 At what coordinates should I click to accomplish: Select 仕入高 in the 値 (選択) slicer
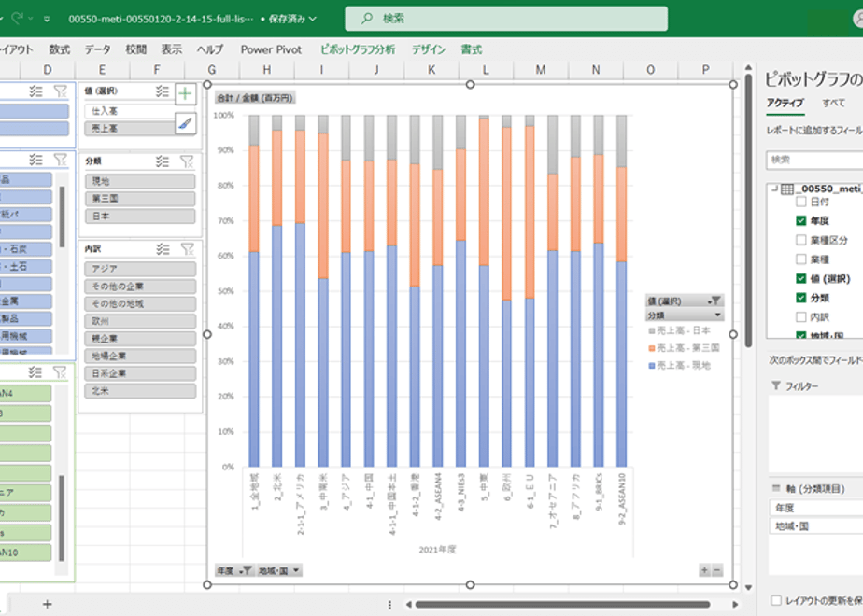click(x=130, y=110)
